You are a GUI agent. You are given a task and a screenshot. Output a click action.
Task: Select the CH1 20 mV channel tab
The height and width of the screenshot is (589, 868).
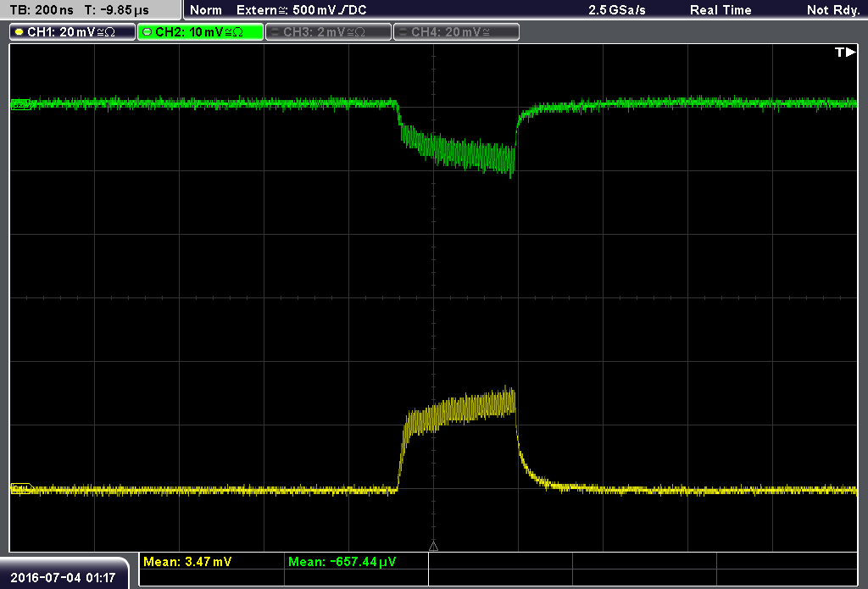pos(73,32)
